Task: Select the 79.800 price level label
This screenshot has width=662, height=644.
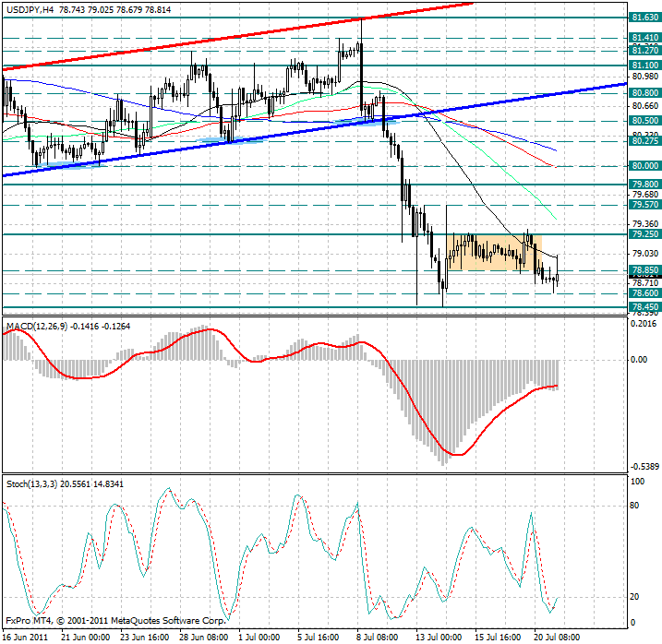Action: (644, 185)
